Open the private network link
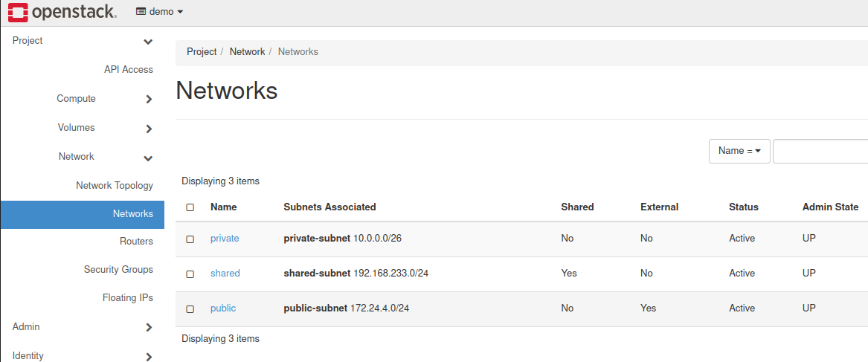Image resolution: width=868 pixels, height=362 pixels. coord(225,239)
